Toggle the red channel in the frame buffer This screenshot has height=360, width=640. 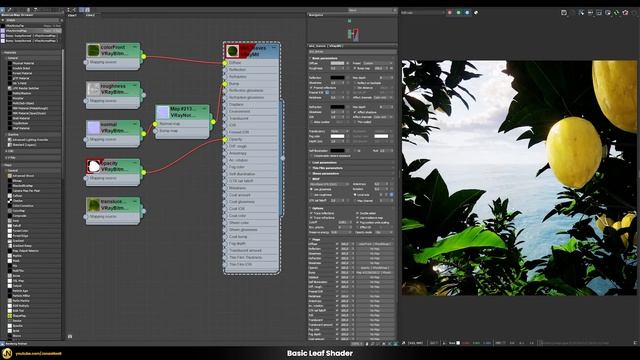(x=450, y=13)
